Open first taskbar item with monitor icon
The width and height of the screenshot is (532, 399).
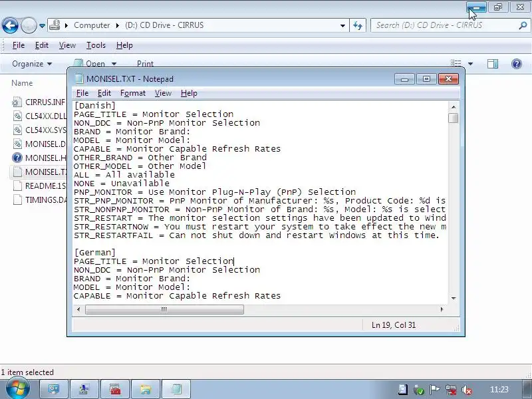click(54, 389)
